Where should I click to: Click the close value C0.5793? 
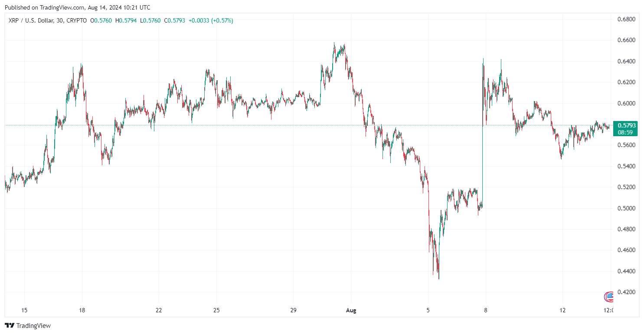tap(176, 20)
